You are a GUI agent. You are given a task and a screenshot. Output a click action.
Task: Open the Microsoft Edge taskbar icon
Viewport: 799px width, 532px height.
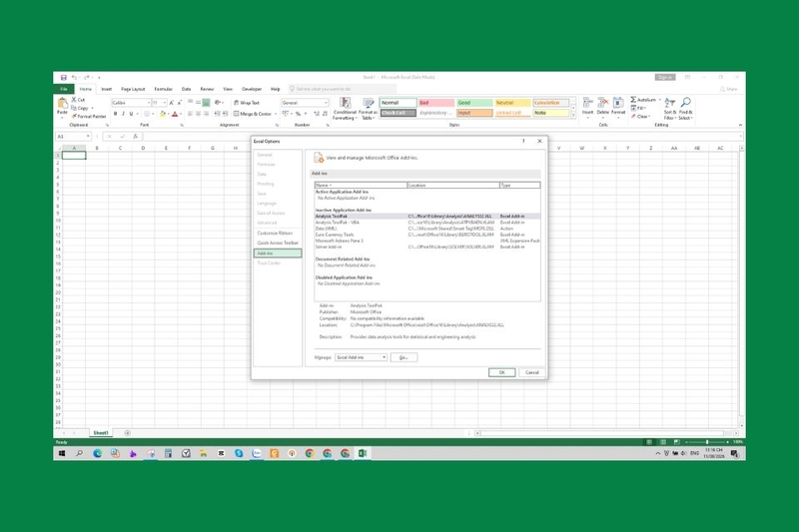tap(97, 453)
